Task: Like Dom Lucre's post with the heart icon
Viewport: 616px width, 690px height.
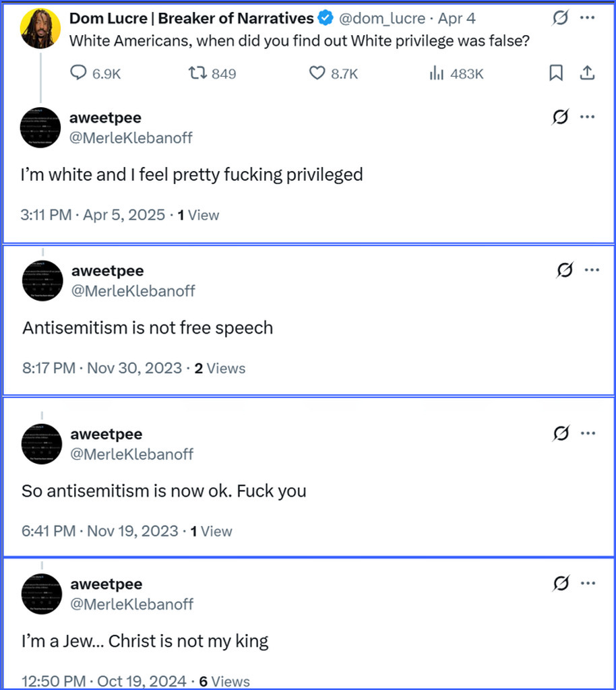Action: (x=317, y=73)
